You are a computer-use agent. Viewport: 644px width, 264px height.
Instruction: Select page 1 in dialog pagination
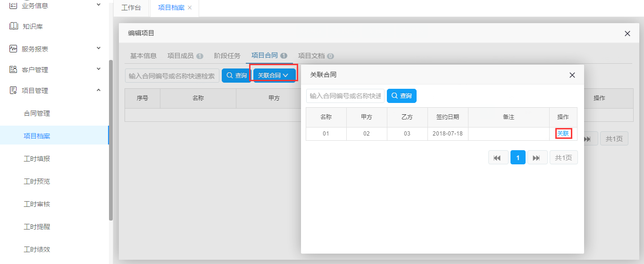point(518,158)
